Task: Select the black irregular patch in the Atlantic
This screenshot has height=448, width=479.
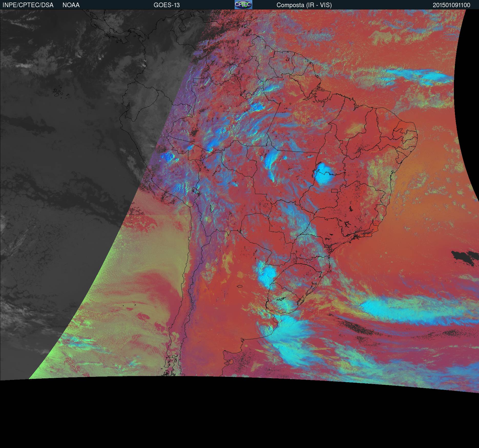Action: tap(465, 258)
